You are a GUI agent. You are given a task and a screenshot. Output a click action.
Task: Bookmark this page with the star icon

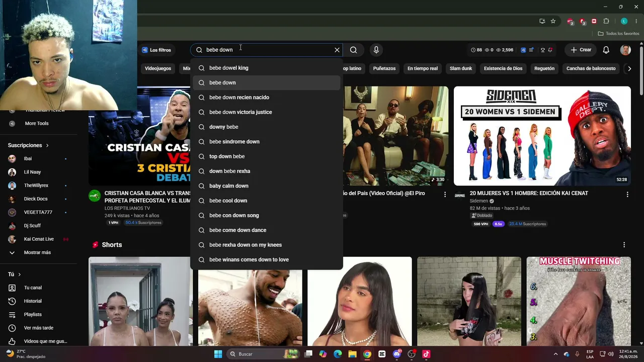coord(553,21)
